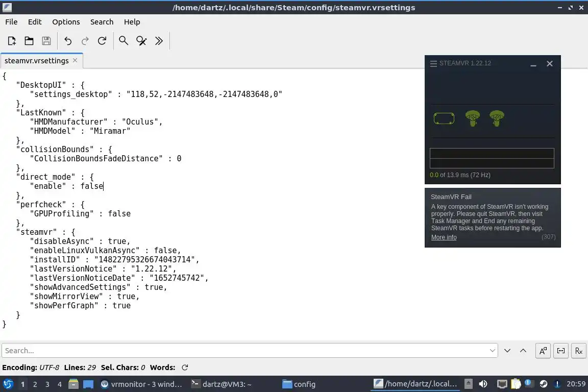Close the SteamVR status window
This screenshot has width=588, height=392.
(550, 64)
